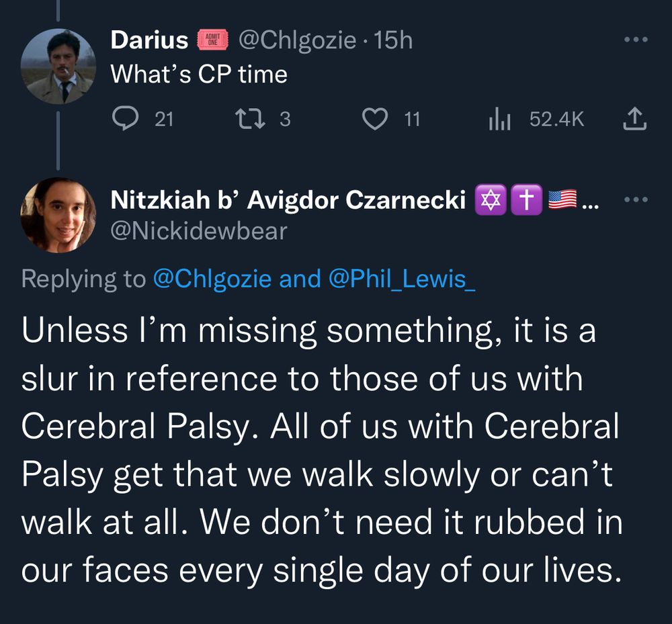Image resolution: width=672 pixels, height=624 pixels.
Task: Open the @Chlgozie handle in tweet header
Action: pyautogui.click(x=296, y=41)
